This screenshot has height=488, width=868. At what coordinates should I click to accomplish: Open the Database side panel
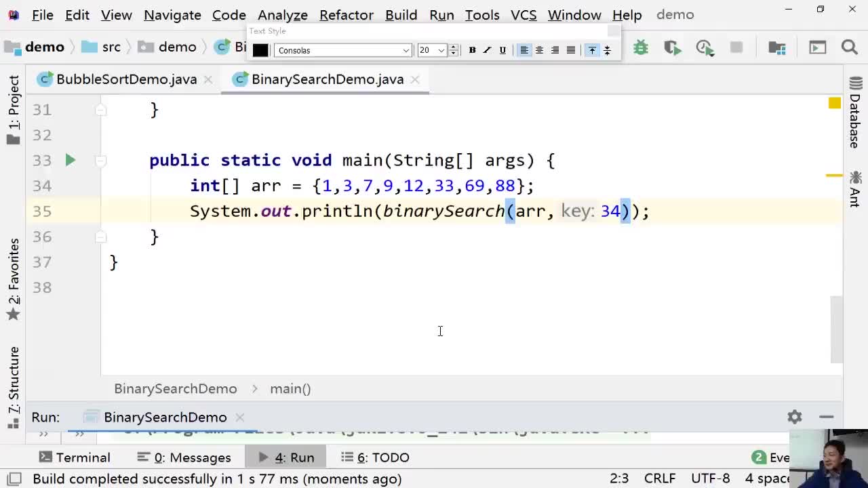click(855, 113)
